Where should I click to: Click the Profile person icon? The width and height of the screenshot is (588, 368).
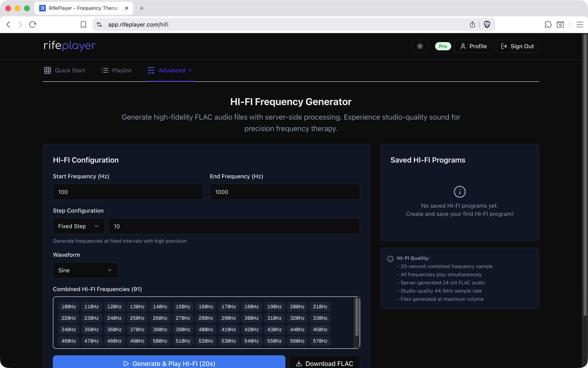[x=463, y=46]
